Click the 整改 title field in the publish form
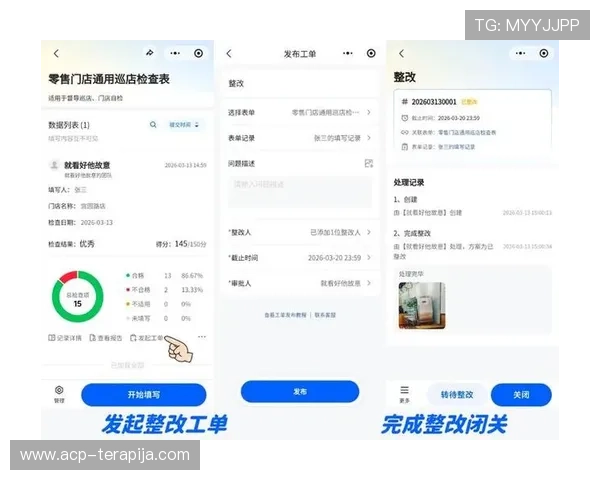The width and height of the screenshot is (600, 480). pos(300,83)
